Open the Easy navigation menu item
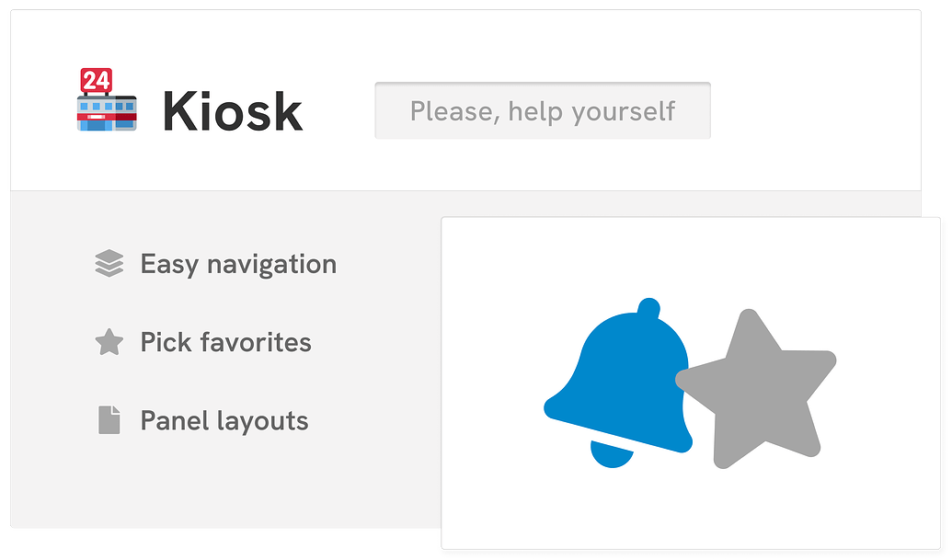Screen dimensions: 952x560 coord(238,265)
